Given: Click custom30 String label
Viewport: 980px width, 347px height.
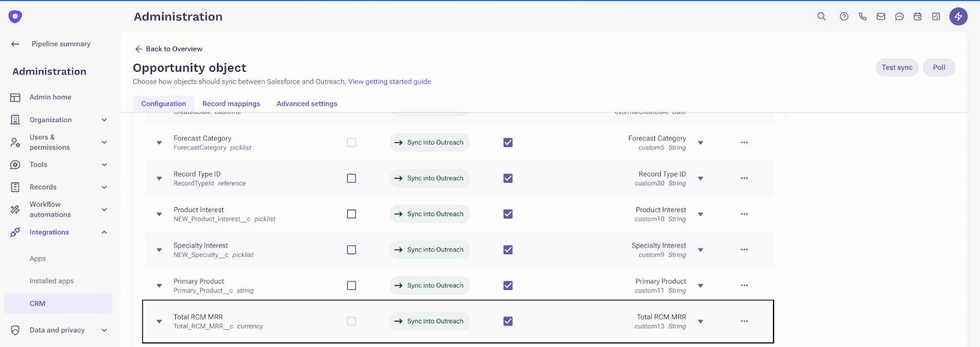Looking at the screenshot, I should click(x=660, y=183).
